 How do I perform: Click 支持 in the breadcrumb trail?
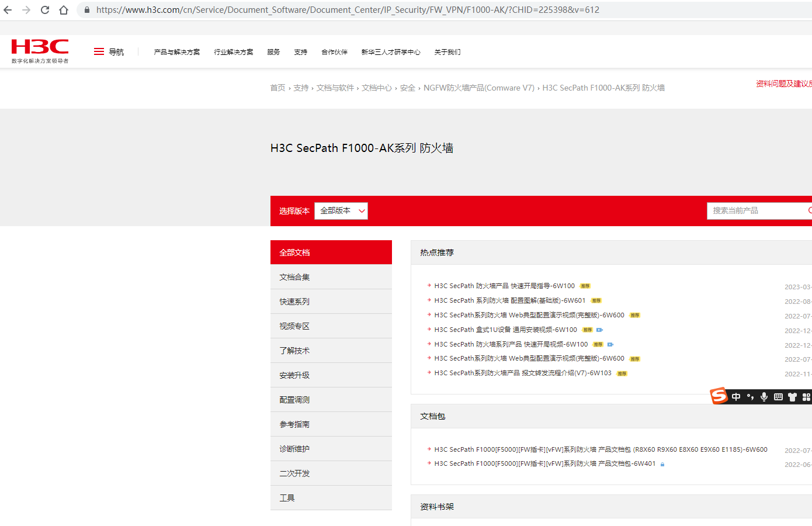(301, 88)
